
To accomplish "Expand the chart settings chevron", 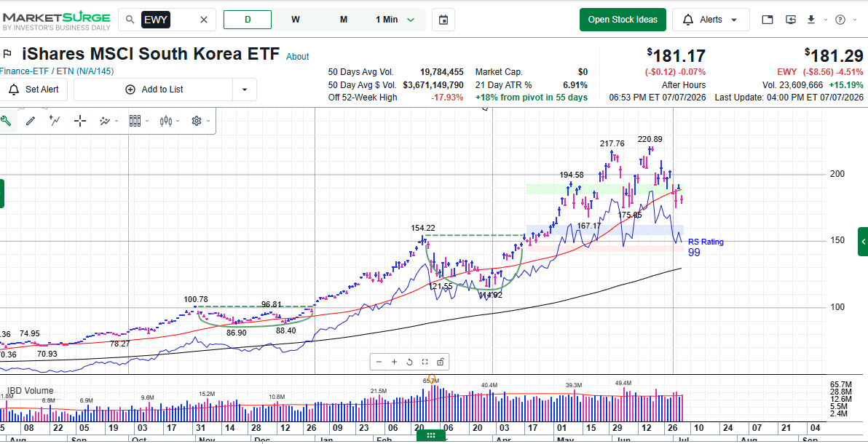I will coord(208,121).
